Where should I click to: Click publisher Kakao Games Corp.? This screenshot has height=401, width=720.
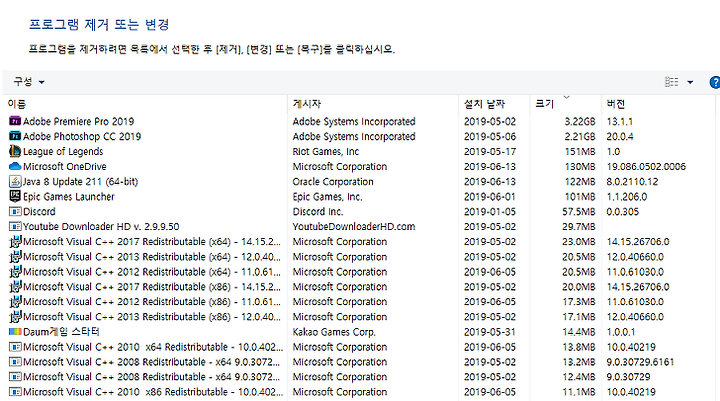click(334, 332)
